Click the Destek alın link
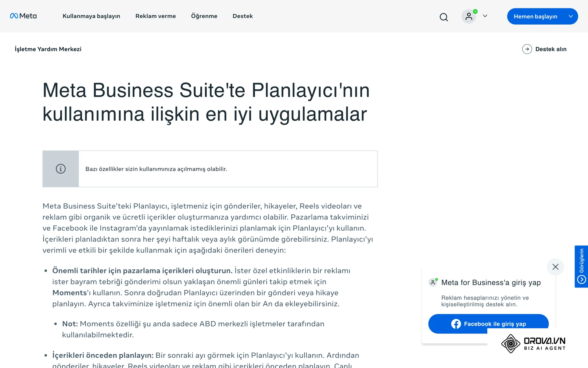The height and width of the screenshot is (368, 588). tap(551, 49)
